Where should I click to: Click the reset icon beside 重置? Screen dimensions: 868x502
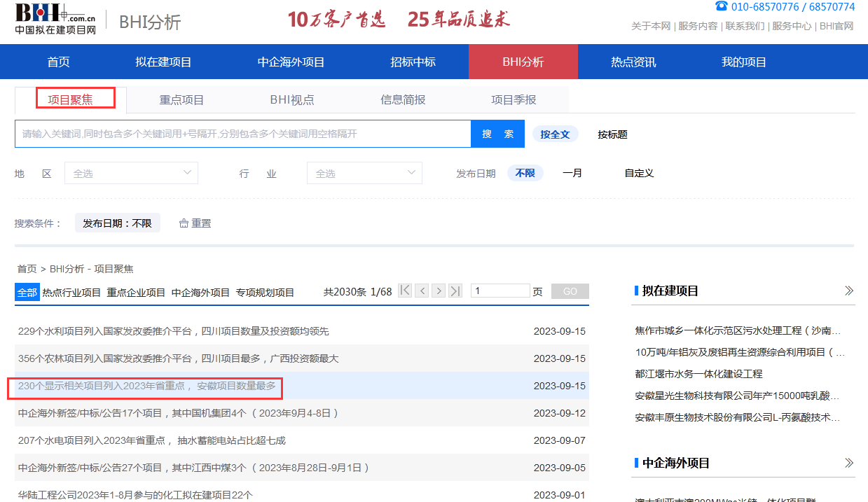tap(184, 223)
